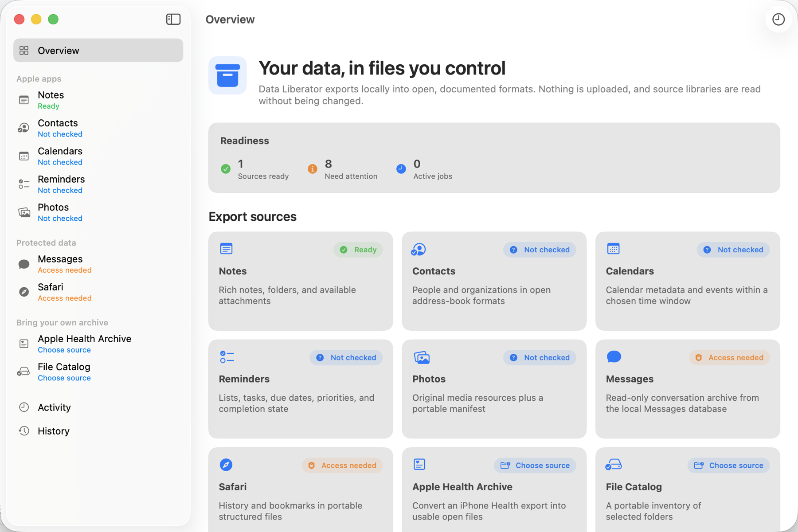The image size is (798, 532).
Task: Click the Calendars card icon
Action: [613, 249]
